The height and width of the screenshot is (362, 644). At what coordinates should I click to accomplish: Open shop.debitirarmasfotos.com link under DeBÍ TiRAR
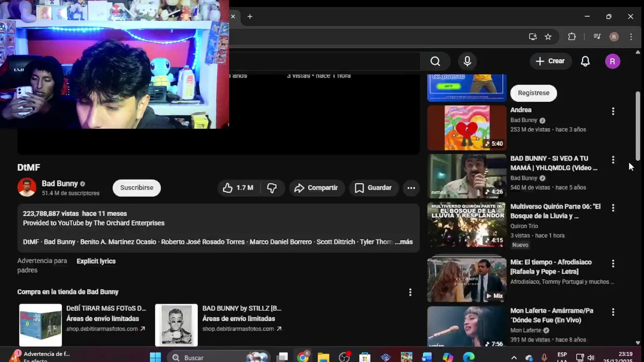point(106,329)
